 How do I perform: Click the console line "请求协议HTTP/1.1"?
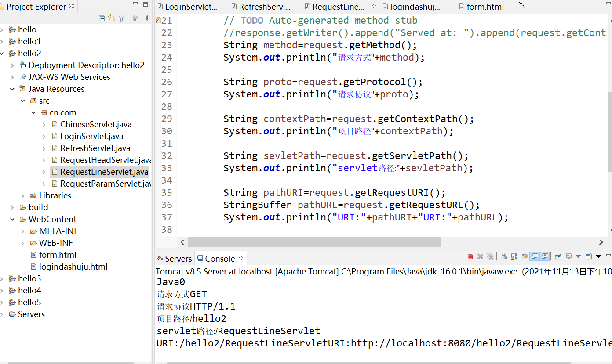(196, 306)
